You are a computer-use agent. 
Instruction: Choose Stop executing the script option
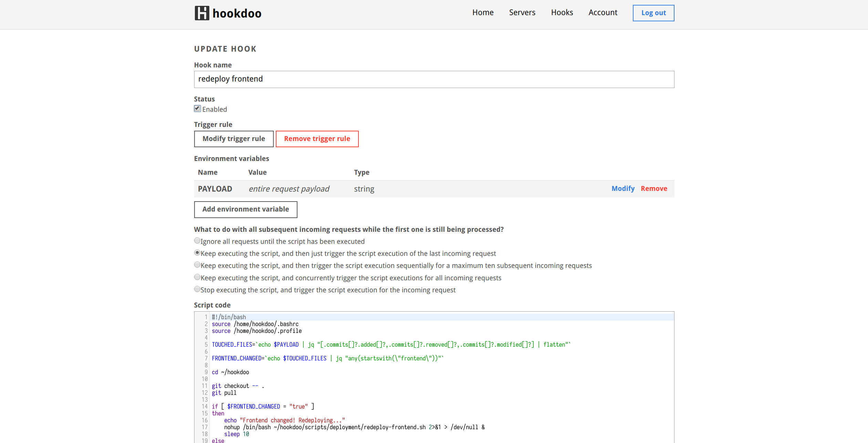197,289
